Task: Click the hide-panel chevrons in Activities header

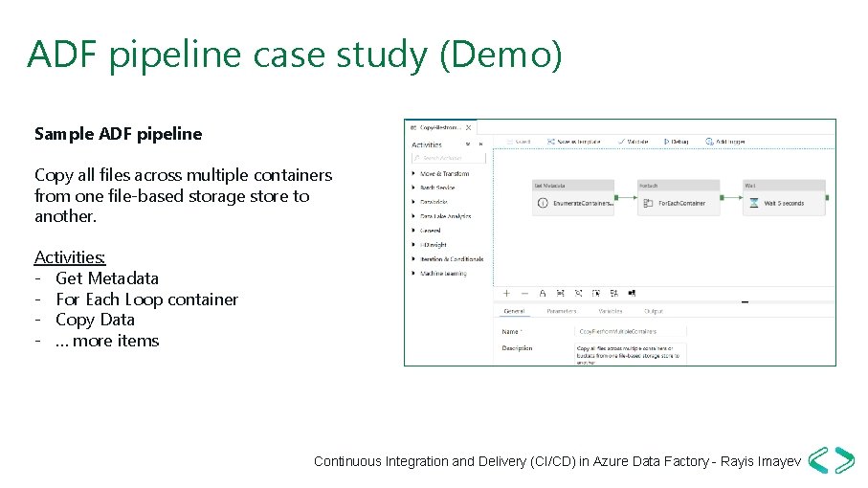Action: tap(480, 144)
